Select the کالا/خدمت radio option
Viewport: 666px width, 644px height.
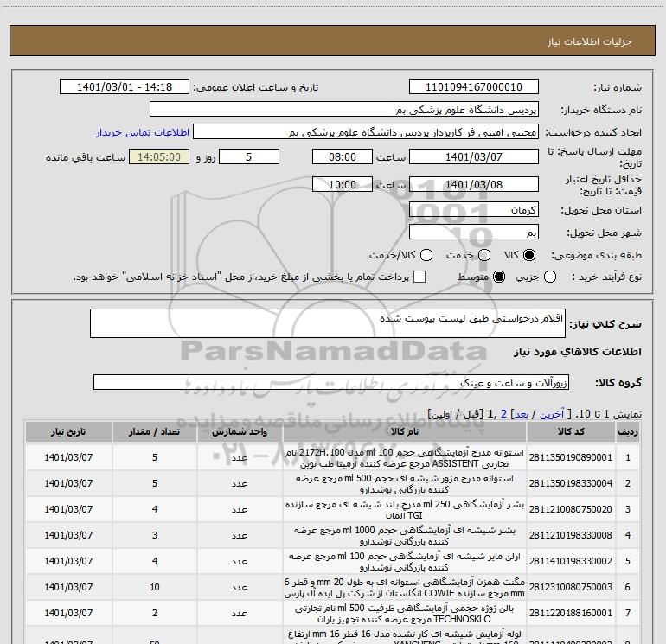click(426, 255)
